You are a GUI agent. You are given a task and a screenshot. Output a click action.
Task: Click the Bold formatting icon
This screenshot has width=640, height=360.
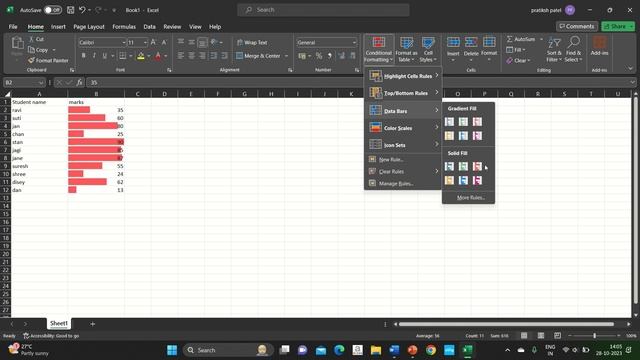point(83,56)
